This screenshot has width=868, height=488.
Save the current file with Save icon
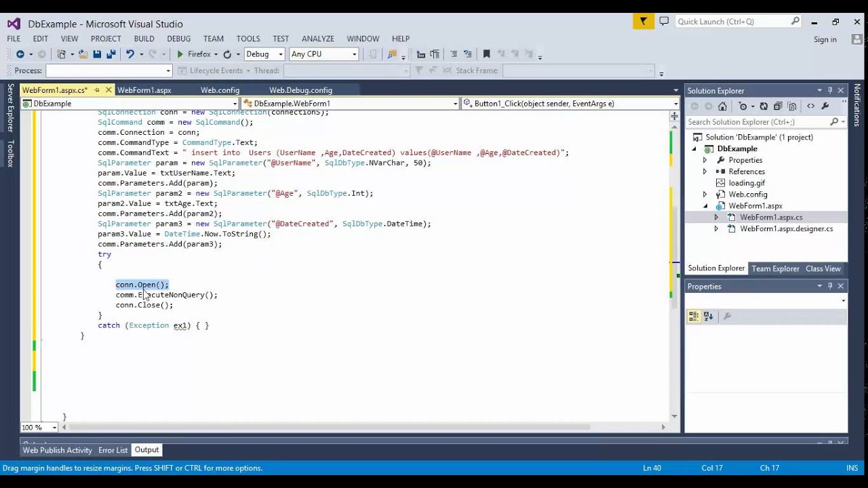(x=97, y=54)
